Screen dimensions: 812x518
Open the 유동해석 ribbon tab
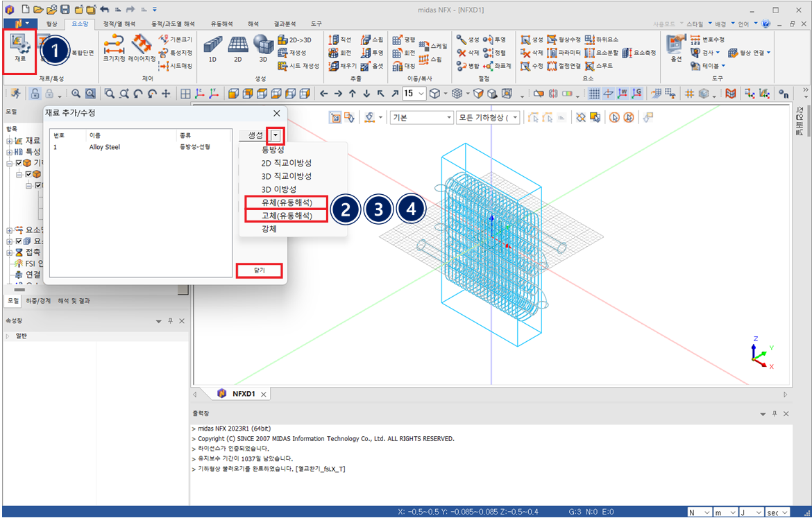pos(221,24)
